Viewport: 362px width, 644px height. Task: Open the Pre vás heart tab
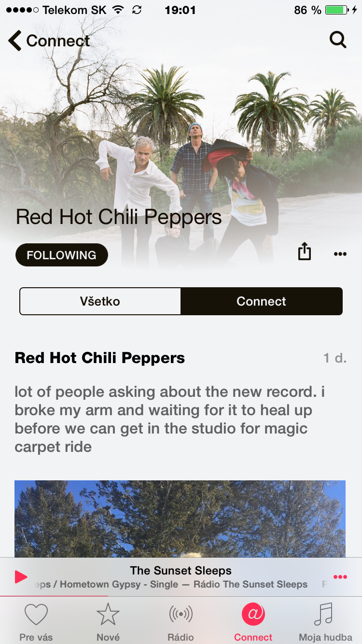click(x=36, y=622)
